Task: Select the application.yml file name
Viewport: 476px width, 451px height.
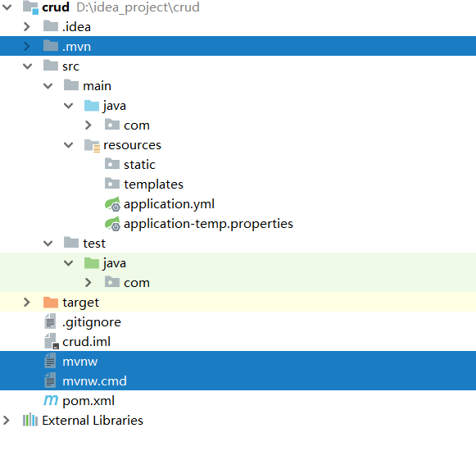Action: click(x=169, y=204)
